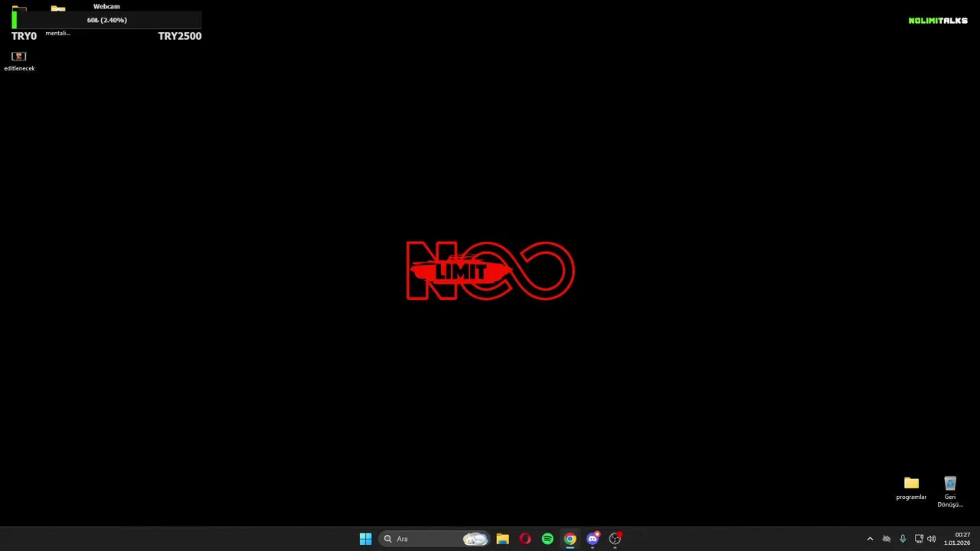This screenshot has width=980, height=551.
Task: Expand hidden system tray icons chevron
Action: tap(870, 539)
